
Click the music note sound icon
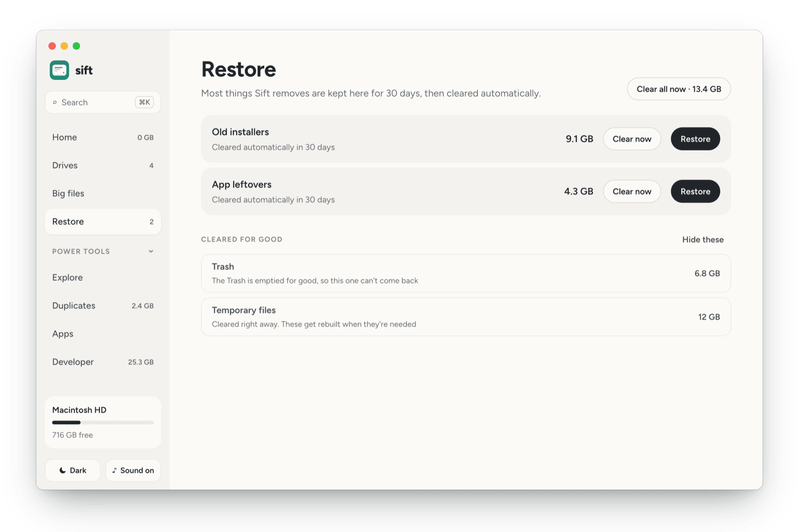[x=114, y=470]
